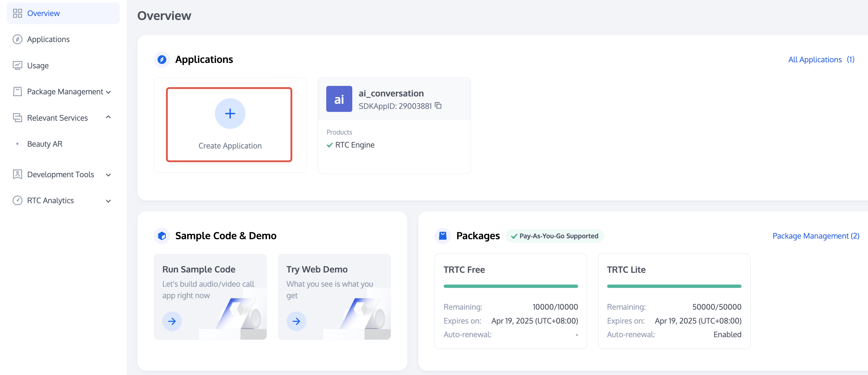Open Beauty AR under Relevant Services
Screen dimensions: 868x375
pos(44,144)
